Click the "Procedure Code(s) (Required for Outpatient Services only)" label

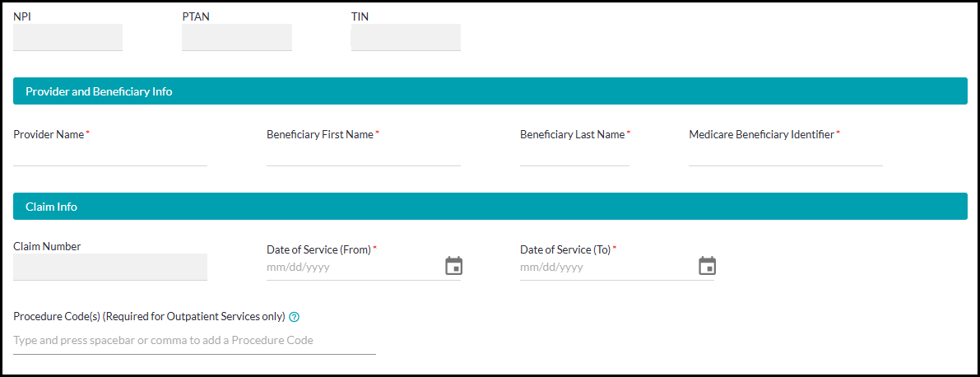pos(149,316)
